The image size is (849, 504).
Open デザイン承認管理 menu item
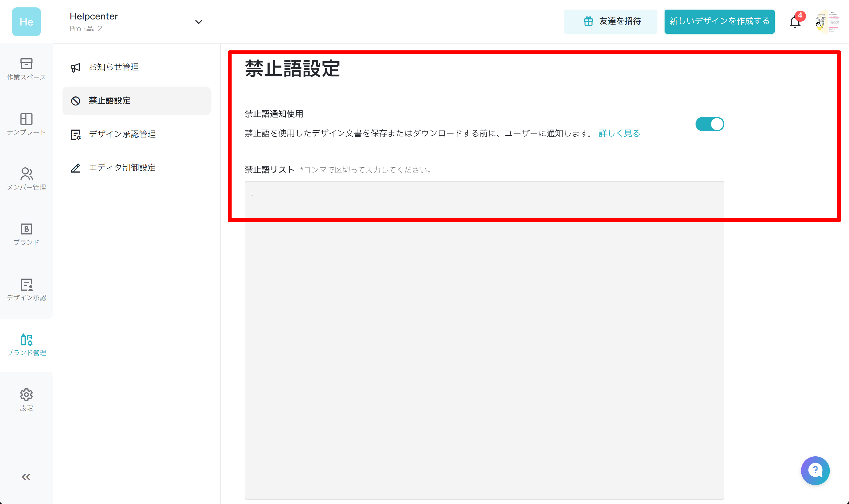[x=136, y=134]
